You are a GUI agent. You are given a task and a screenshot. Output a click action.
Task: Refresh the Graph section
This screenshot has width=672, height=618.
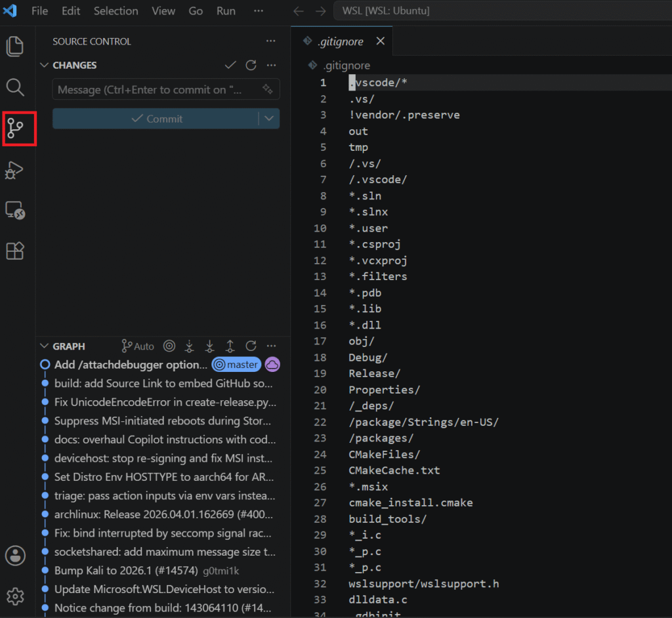(251, 346)
